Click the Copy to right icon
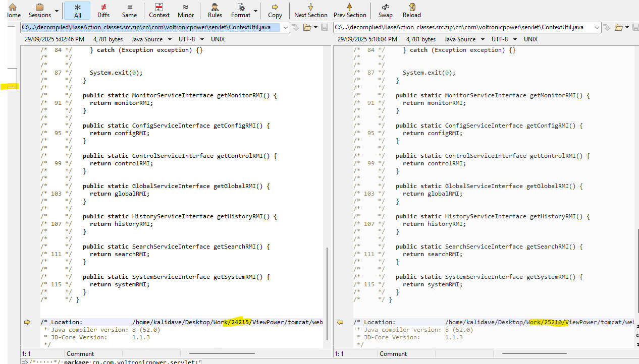Viewport: 639px width, 364px height. (x=275, y=10)
